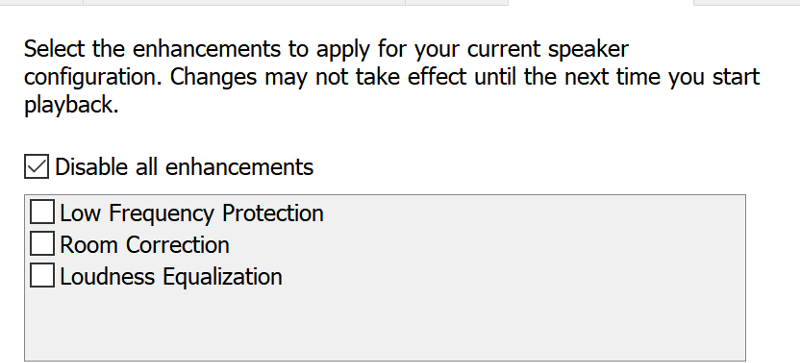The width and height of the screenshot is (800, 363).
Task: Select the Room Correction list entry text
Action: click(x=144, y=245)
